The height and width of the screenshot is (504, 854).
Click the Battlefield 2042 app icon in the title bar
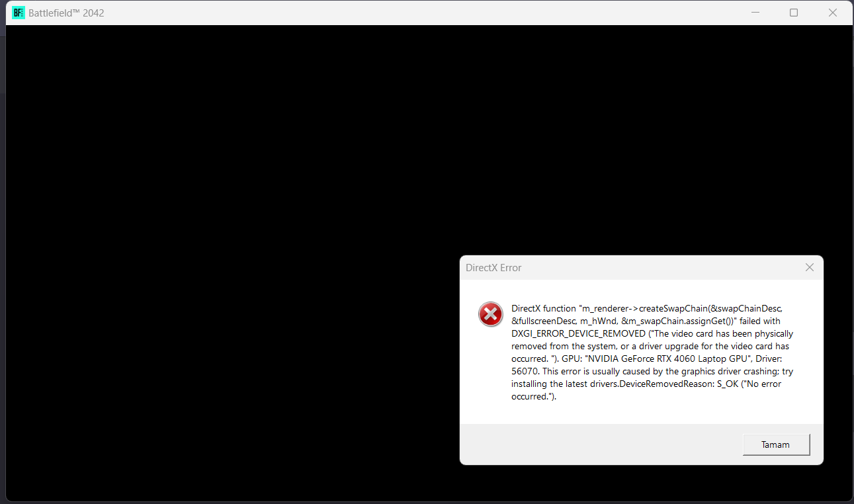pos(19,13)
